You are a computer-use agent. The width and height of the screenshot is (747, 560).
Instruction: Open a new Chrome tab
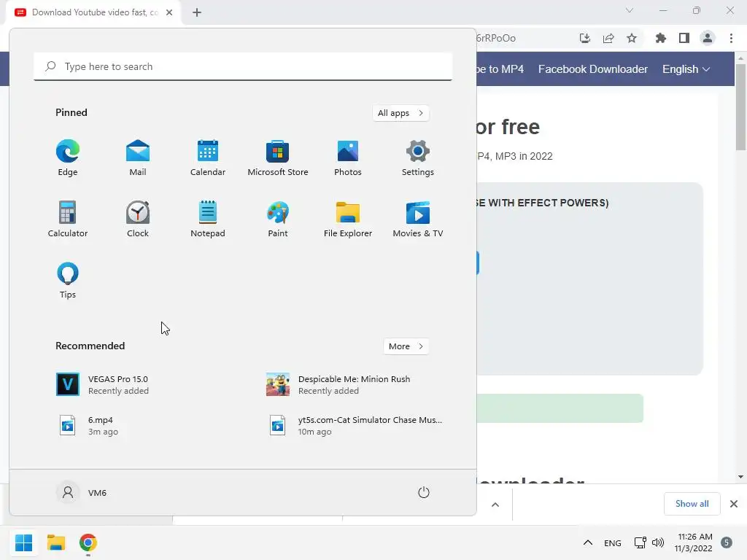(x=197, y=12)
